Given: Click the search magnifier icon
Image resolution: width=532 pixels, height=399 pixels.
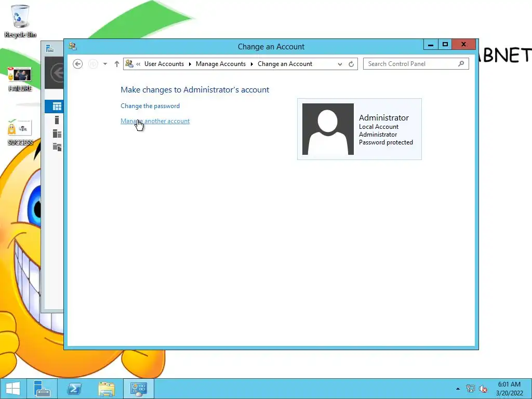Looking at the screenshot, I should click(461, 63).
